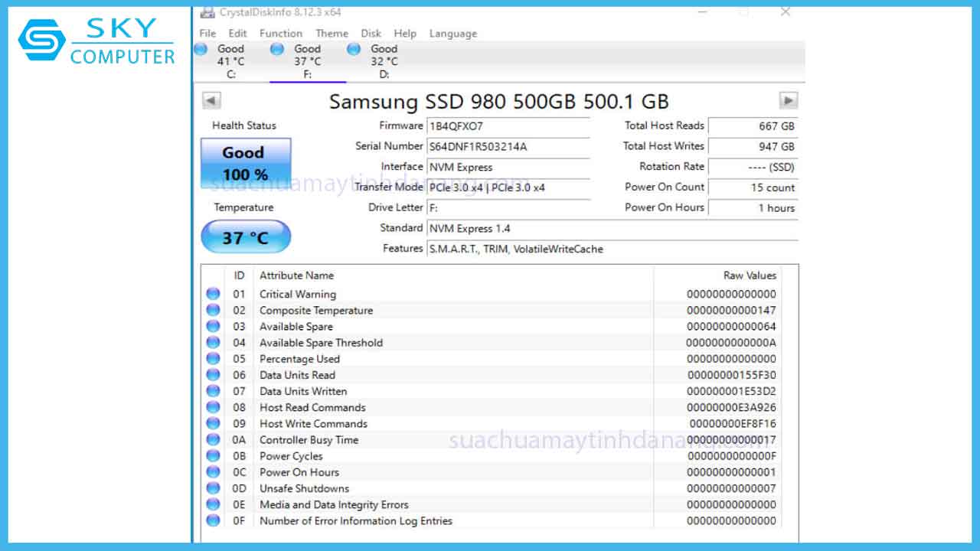Open the Edit menu
This screenshot has width=980, height=551.
(238, 34)
